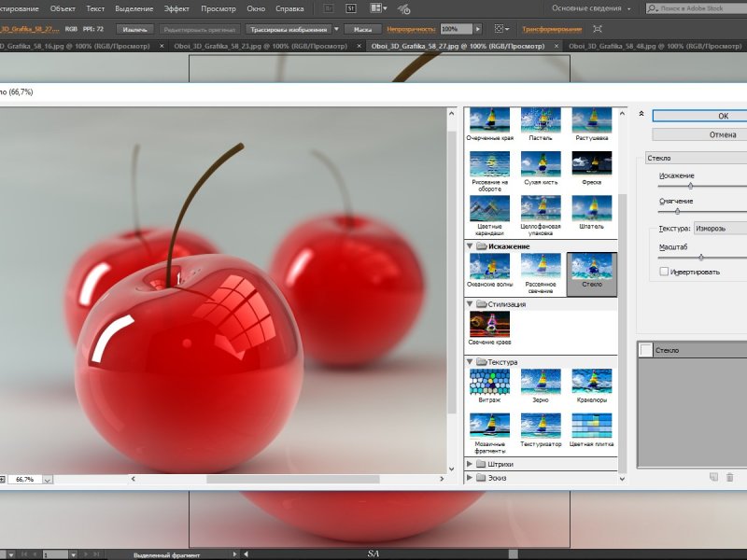Open the Трансформирование panel link
Image resolution: width=747 pixels, height=560 pixels.
pos(552,29)
